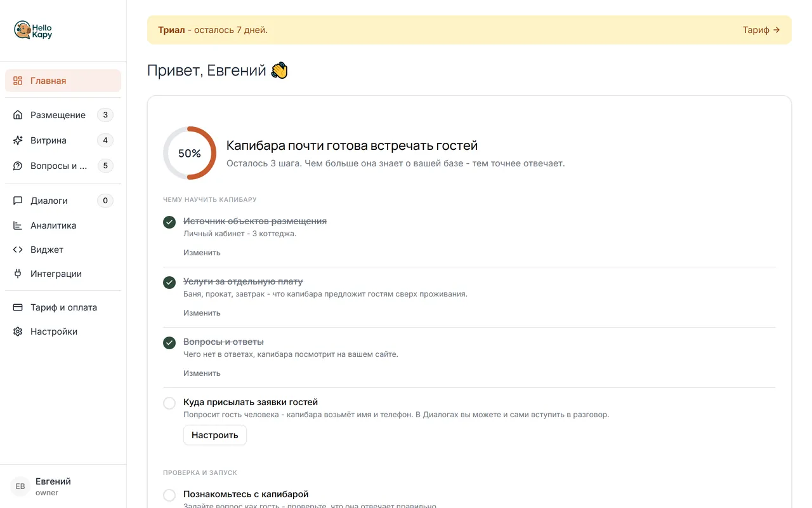Click the house icon next to Размещение
The image size is (812, 508).
[18, 115]
